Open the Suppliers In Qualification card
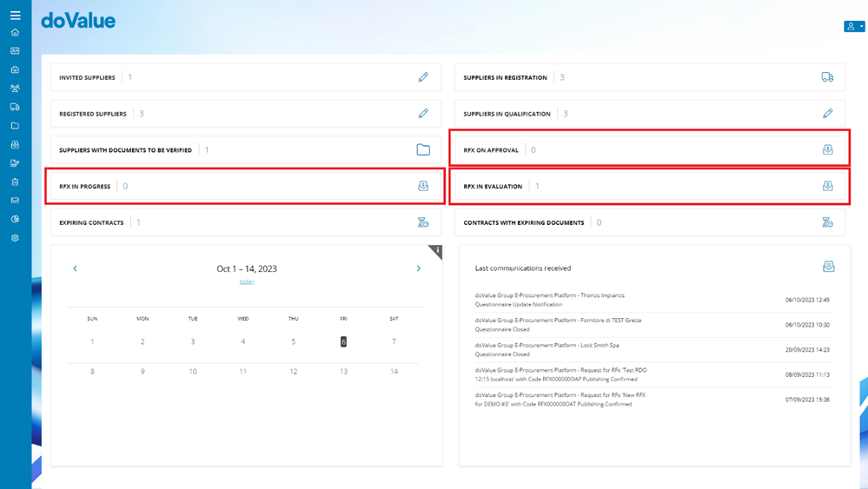The image size is (868, 489). 651,114
